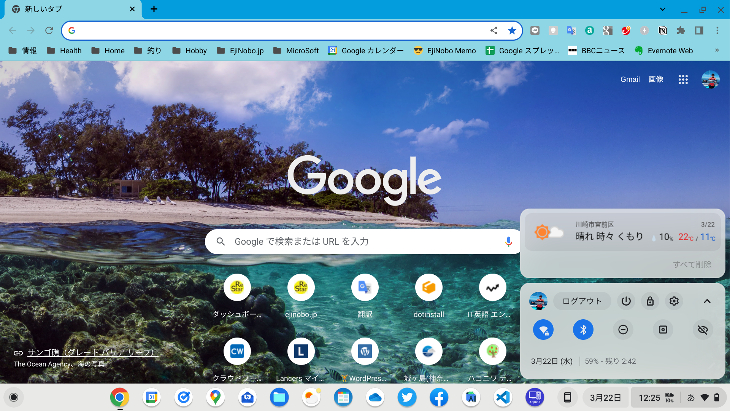Toggle Do Not Disturb in quick settings
The image size is (730, 411).
(623, 330)
